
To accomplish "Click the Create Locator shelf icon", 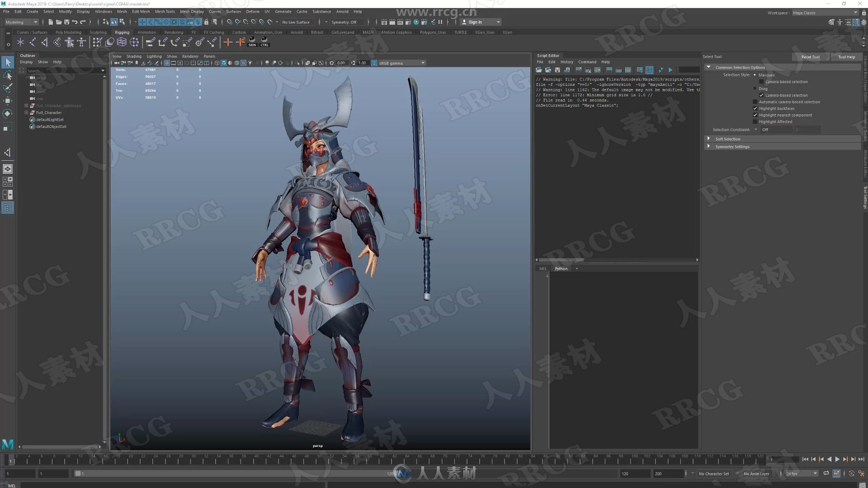I will 20,42.
